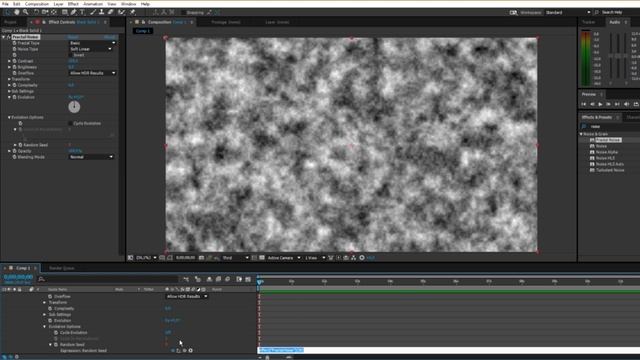
Task: Open the Graph Editor from timeline
Action: click(x=248, y=279)
